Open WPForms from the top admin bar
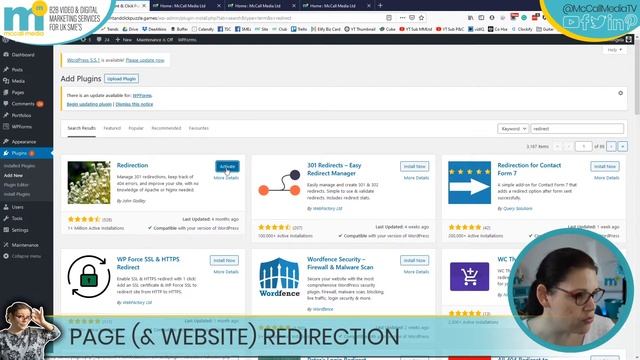 click(x=187, y=40)
